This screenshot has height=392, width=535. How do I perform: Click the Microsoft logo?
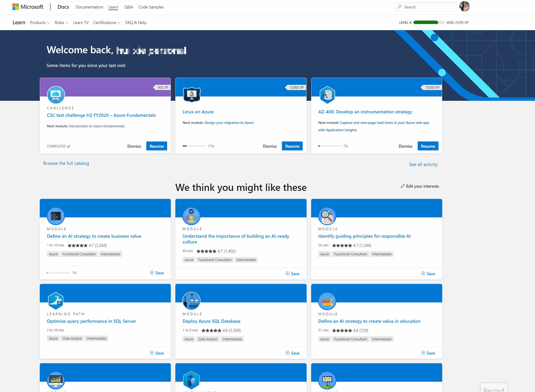28,7
